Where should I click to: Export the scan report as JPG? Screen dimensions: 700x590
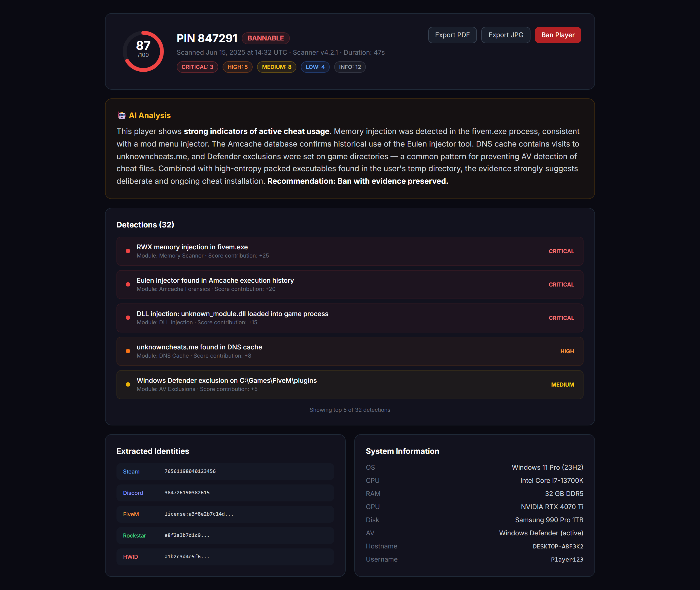[x=505, y=35]
